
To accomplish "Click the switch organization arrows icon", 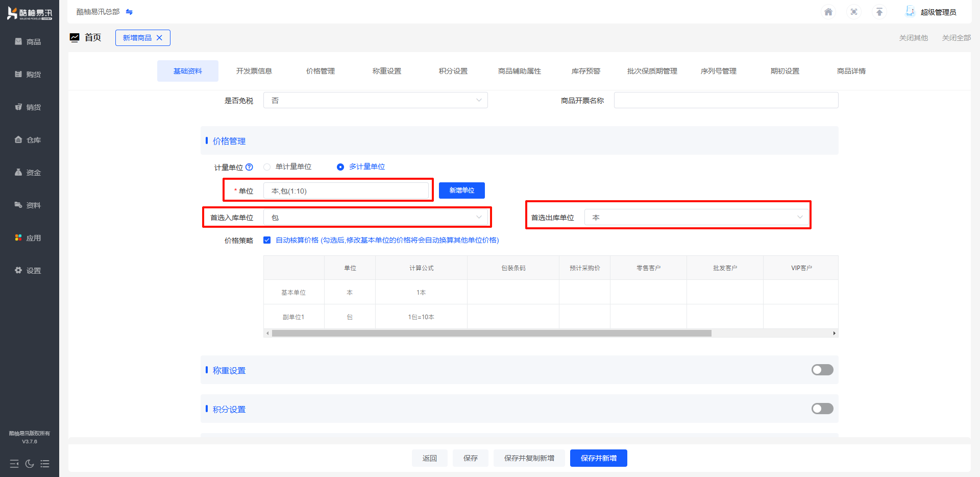I will click(x=129, y=12).
